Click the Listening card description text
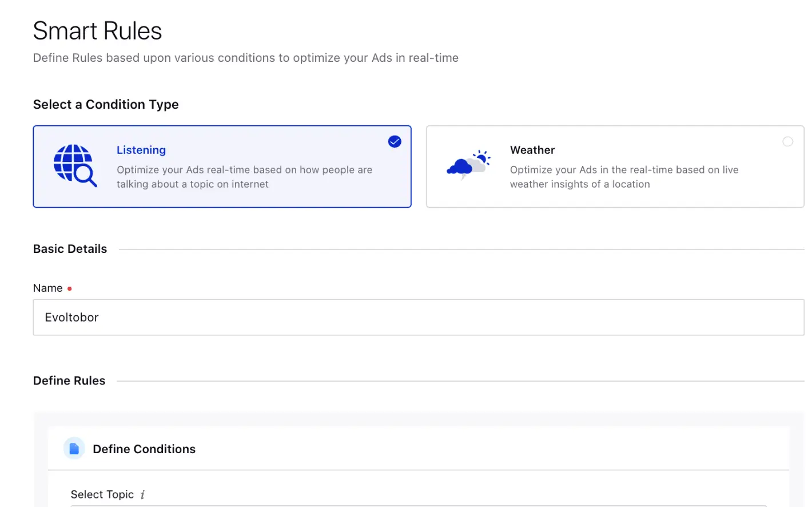 (244, 177)
